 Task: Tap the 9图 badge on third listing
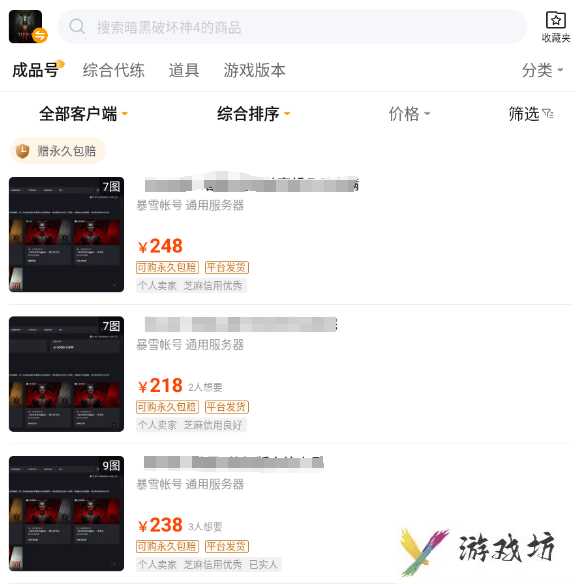tap(111, 465)
